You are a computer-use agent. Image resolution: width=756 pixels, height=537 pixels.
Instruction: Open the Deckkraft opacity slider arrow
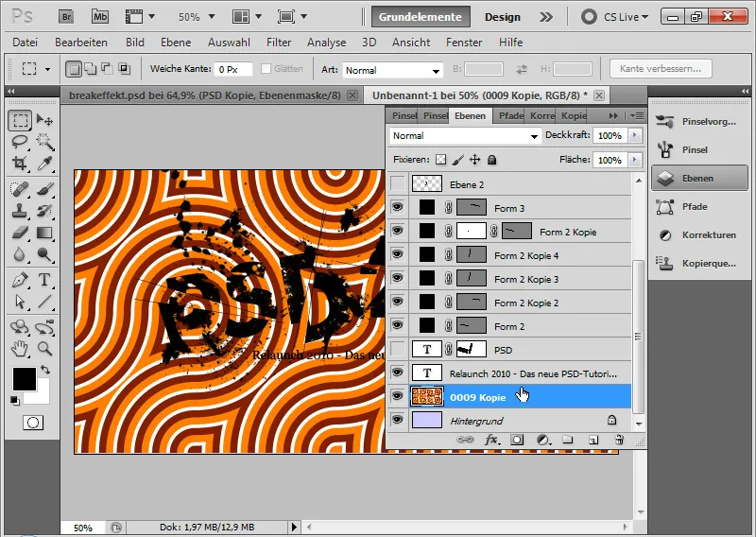coord(635,135)
